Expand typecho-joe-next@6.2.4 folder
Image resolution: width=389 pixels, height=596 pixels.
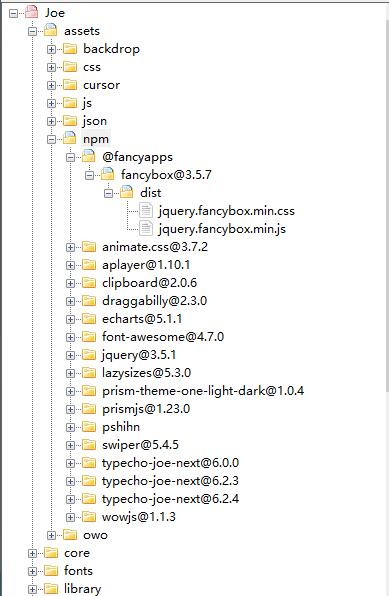(70, 499)
